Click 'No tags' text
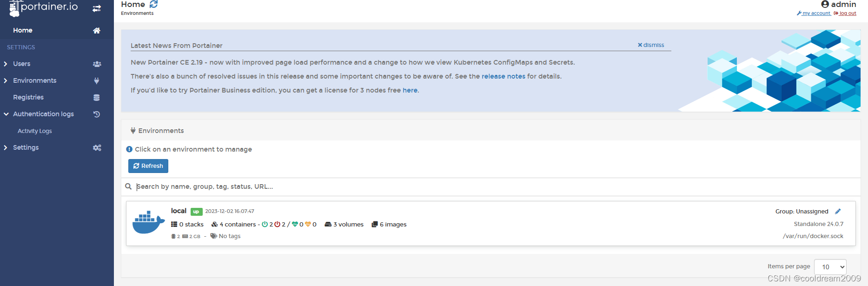Image resolution: width=868 pixels, height=286 pixels. (230, 236)
